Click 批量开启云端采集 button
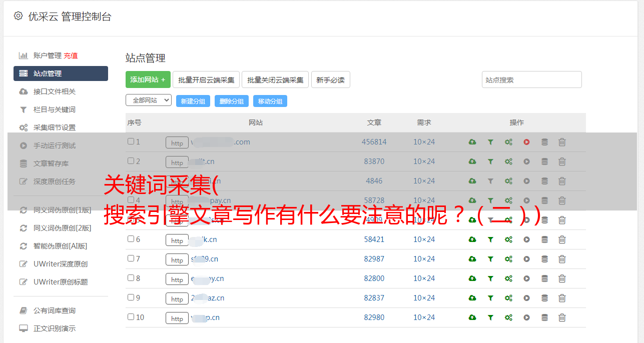Viewport: 644px width, 343px height. (x=206, y=79)
